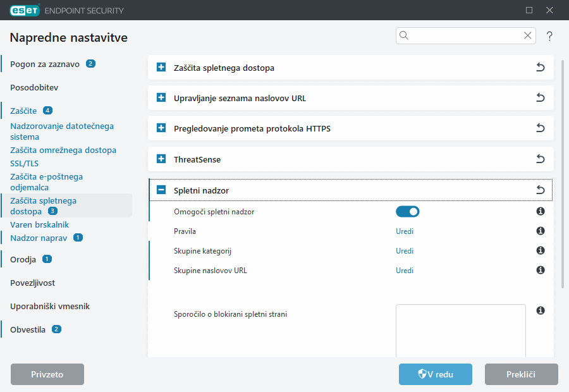Click into the blocked page message text box
This screenshot has width=569, height=392.
[460, 332]
